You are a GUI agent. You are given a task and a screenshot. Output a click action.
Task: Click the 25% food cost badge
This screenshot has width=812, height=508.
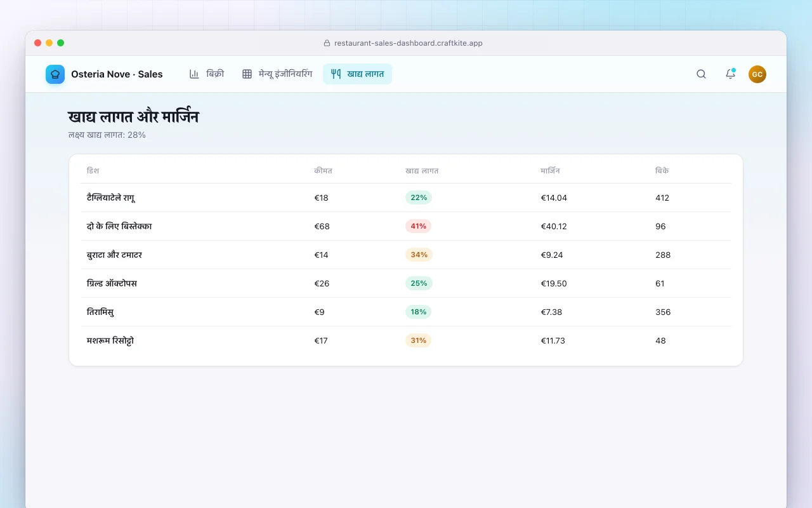tap(419, 283)
